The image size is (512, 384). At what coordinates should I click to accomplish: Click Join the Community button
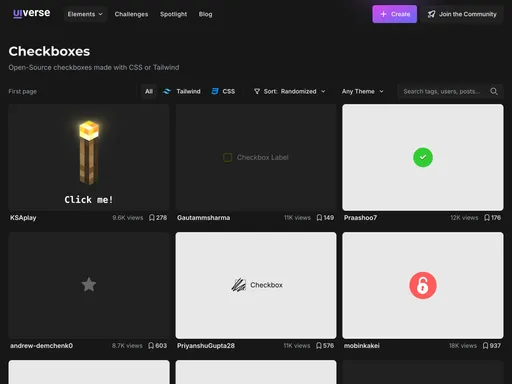(x=462, y=14)
